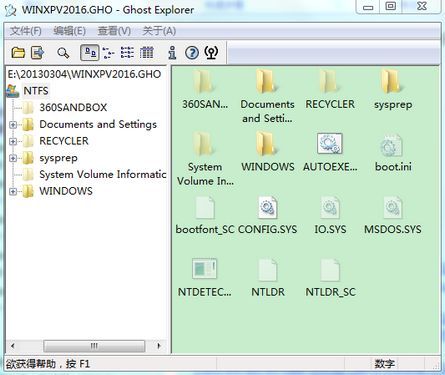
Task: Click the Extract/restore toolbar icon
Action: click(37, 53)
